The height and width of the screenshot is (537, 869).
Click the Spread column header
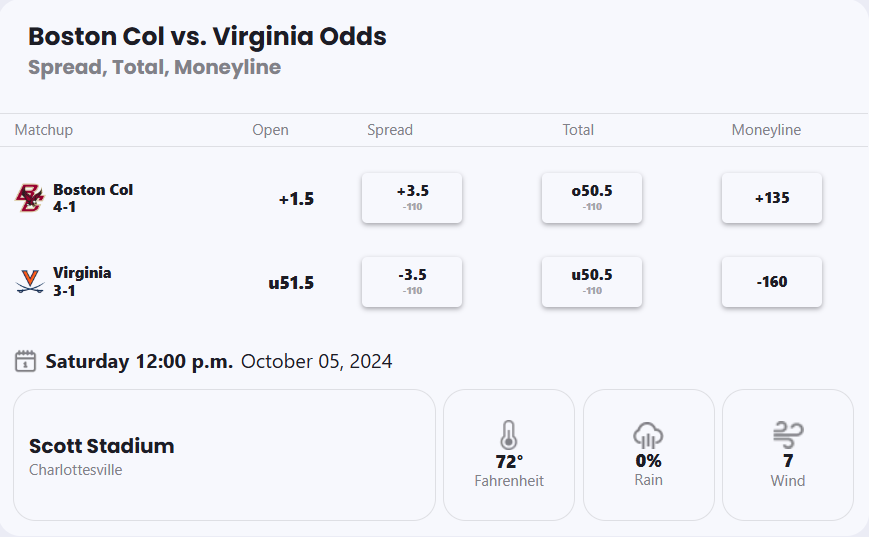pyautogui.click(x=390, y=130)
